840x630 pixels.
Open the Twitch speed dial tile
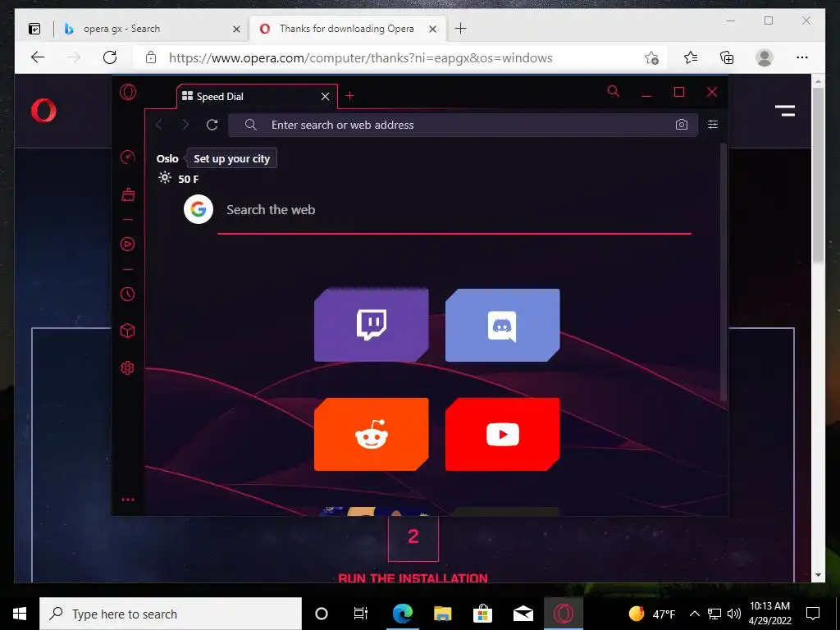click(372, 325)
